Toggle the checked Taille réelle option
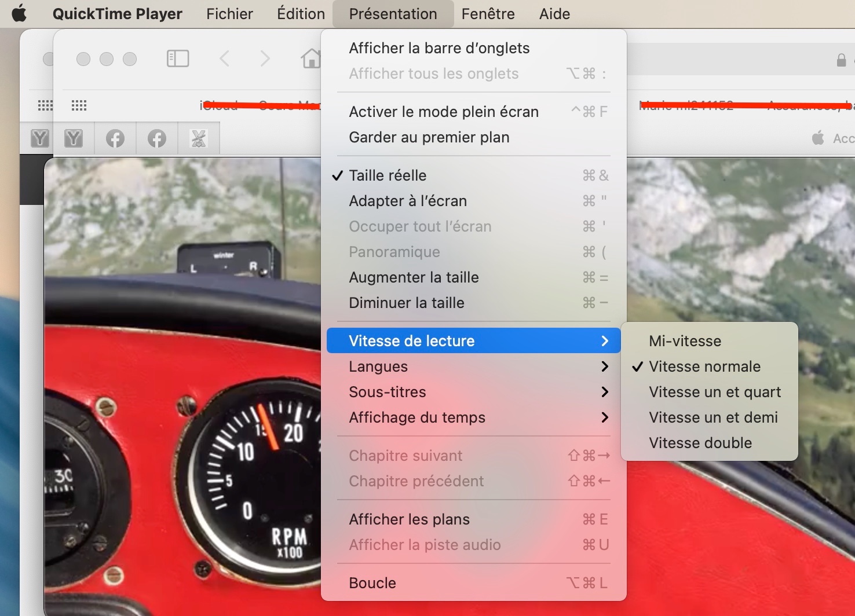Viewport: 855px width, 616px height. tap(474, 175)
